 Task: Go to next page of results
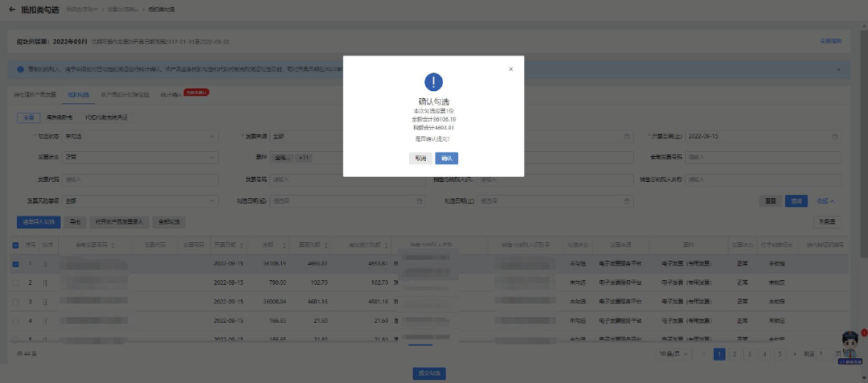coord(794,354)
